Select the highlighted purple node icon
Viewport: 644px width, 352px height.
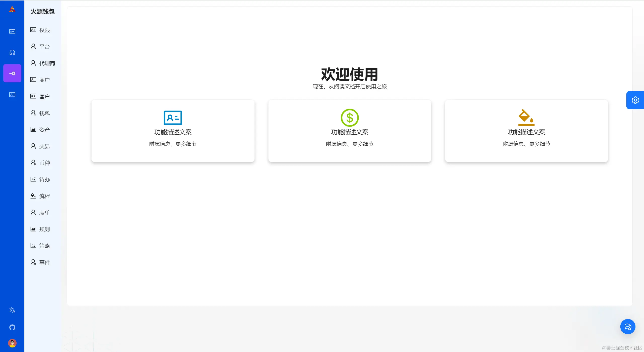(x=12, y=73)
